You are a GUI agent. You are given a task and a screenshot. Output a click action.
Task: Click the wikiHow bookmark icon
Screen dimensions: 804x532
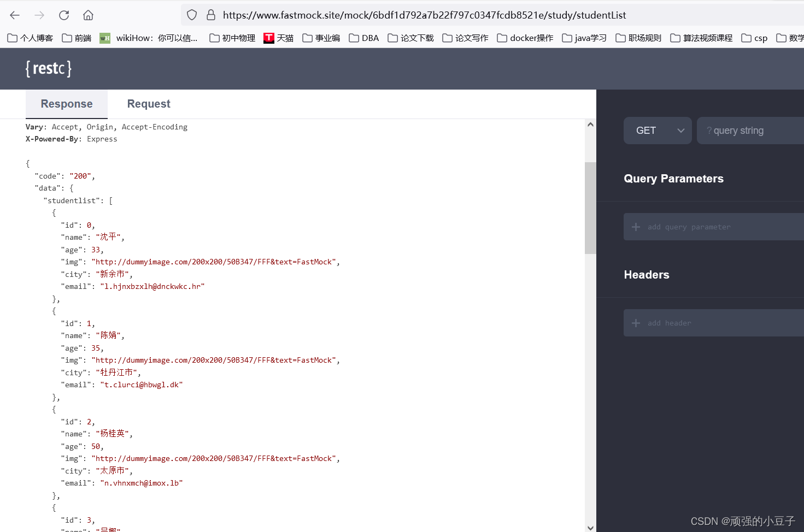coord(104,38)
